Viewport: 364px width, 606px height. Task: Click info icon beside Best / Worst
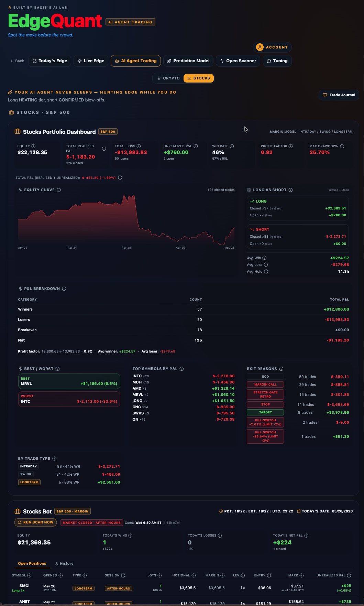point(57,369)
